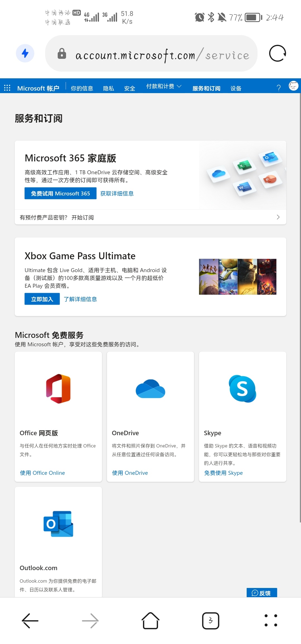Image resolution: width=301 pixels, height=644 pixels.
Task: Tap the page vertical scrollbar
Action: coord(300,308)
